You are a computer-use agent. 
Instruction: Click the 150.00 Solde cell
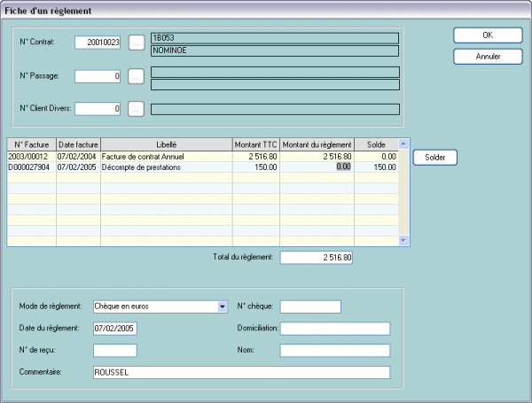pyautogui.click(x=376, y=167)
